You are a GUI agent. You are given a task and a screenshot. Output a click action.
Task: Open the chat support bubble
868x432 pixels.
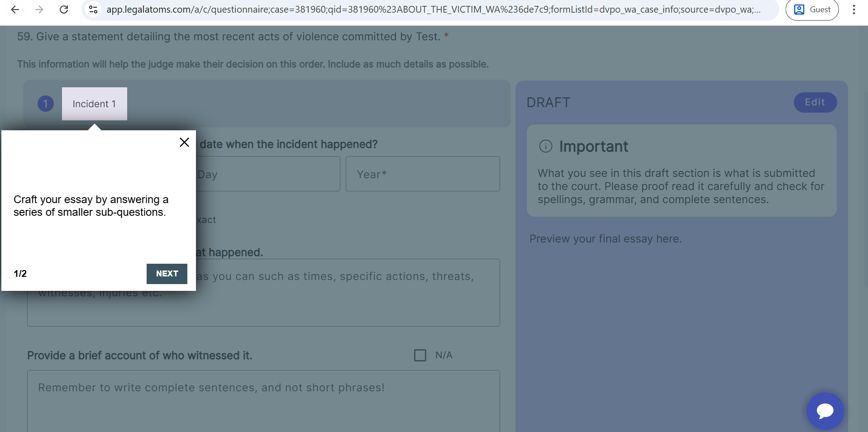[825, 411]
